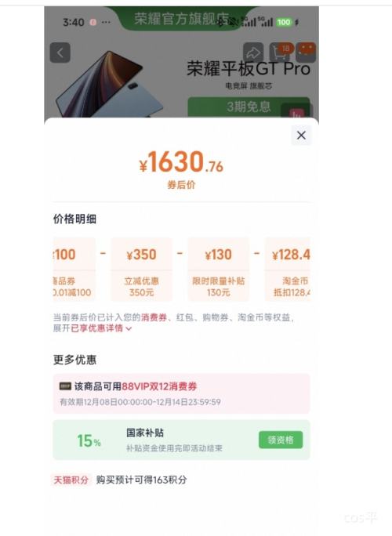This screenshot has height=536, width=392.
Task: Tap the back arrow icon
Action: (x=60, y=53)
